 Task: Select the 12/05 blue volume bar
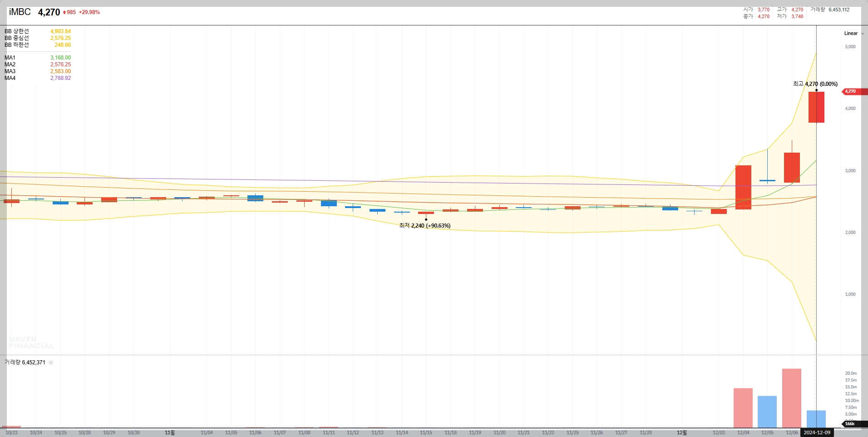767,412
